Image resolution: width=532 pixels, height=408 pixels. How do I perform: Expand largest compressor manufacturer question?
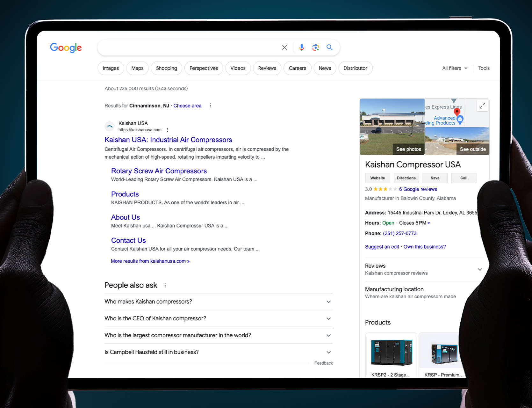pyautogui.click(x=219, y=335)
